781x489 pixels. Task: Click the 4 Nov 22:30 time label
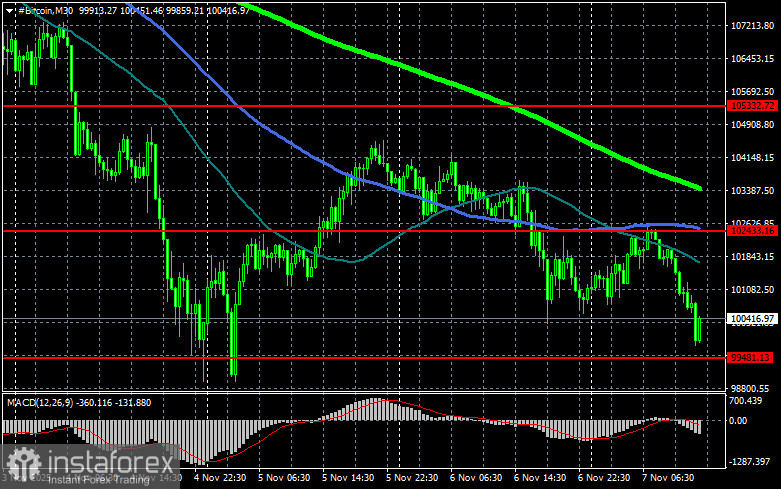pos(220,478)
